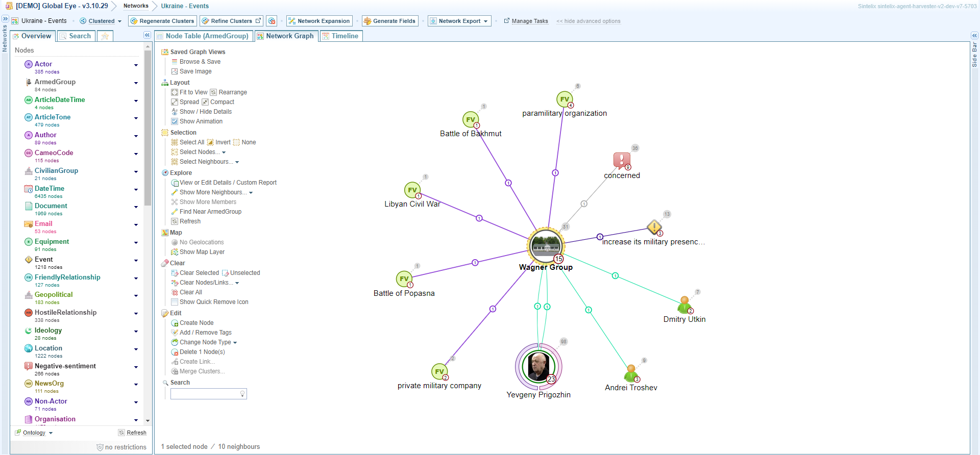This screenshot has width=980, height=455.
Task: Click the paramilitary organization FV node
Action: pyautogui.click(x=565, y=99)
